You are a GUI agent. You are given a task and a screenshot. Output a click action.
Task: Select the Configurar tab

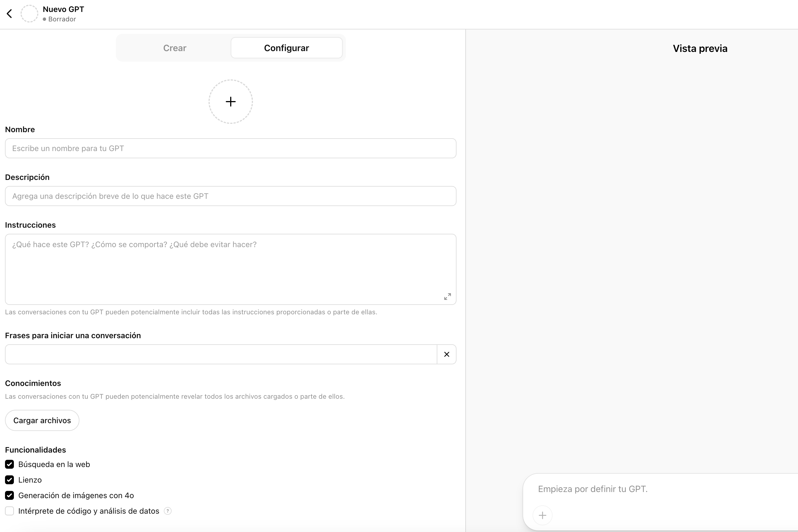click(286, 48)
